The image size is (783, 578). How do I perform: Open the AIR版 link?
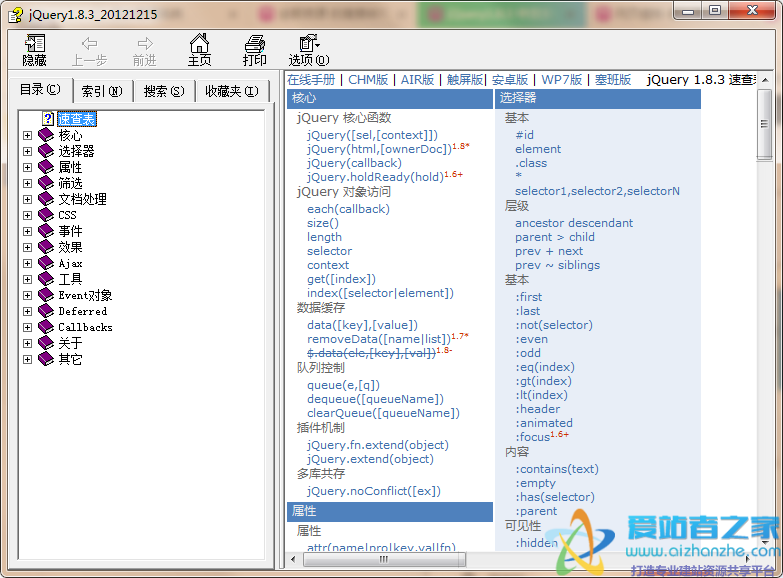coord(417,80)
